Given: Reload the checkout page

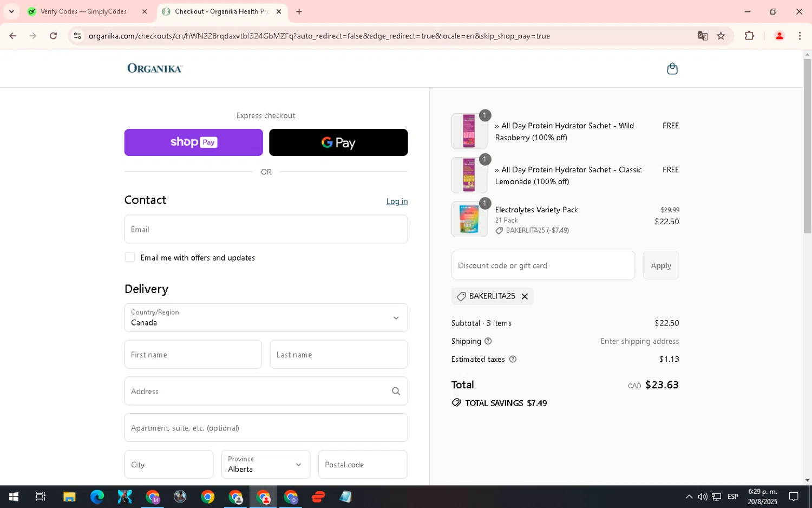Looking at the screenshot, I should tap(53, 36).
